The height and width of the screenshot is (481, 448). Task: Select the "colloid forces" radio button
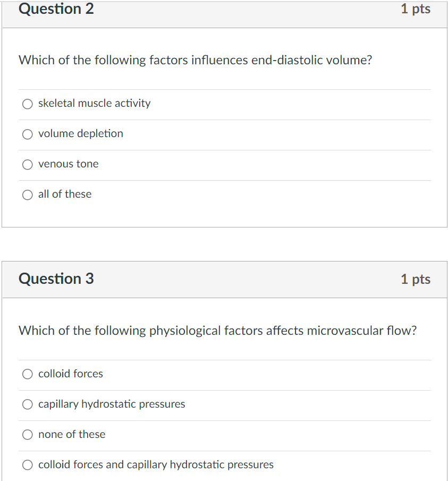click(x=28, y=375)
